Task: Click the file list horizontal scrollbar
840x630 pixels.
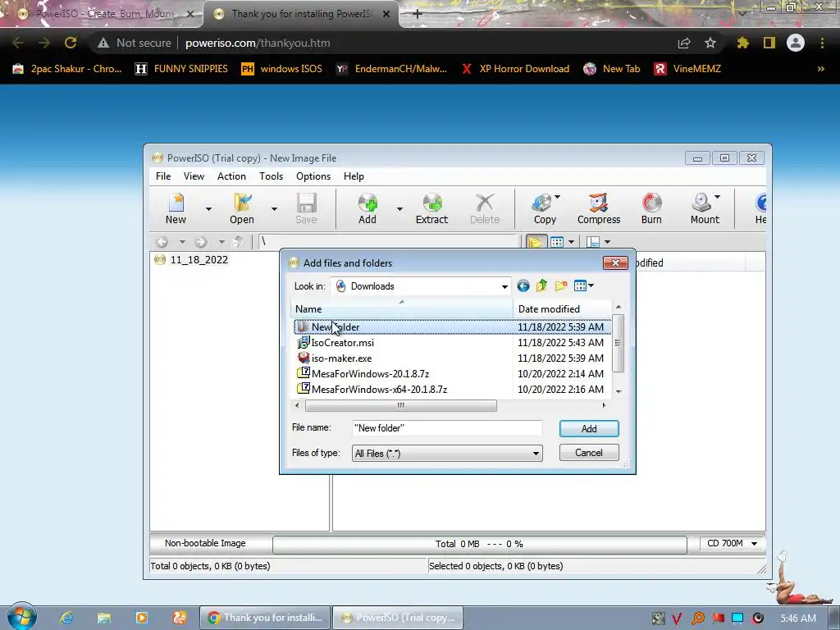Action: 400,405
